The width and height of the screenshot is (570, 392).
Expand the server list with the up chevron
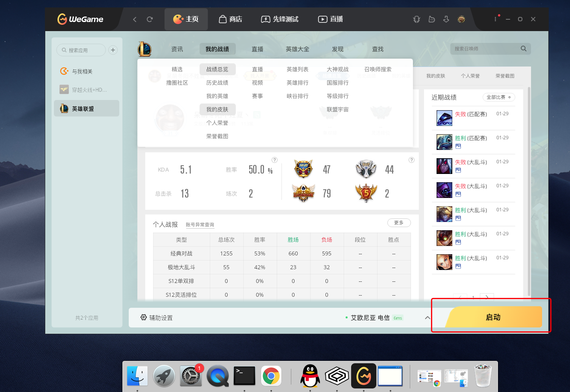[427, 318]
